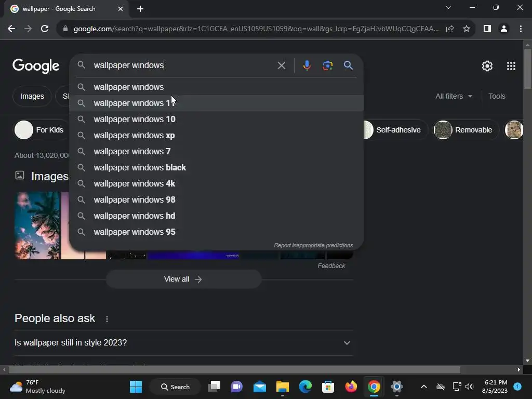Open volume control in system tray
Screen dimensions: 532x399
[469, 387]
